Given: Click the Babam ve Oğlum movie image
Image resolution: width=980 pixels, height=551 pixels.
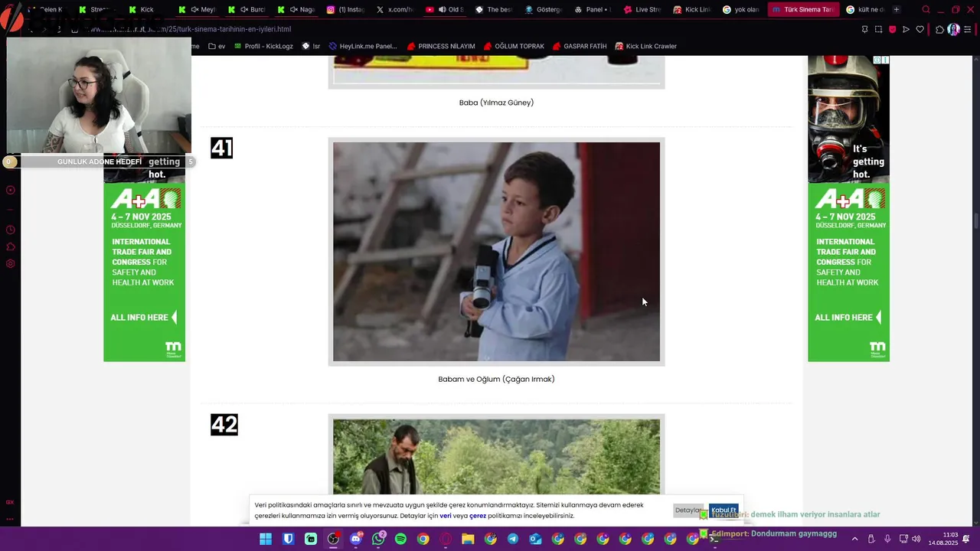Looking at the screenshot, I should tap(496, 252).
